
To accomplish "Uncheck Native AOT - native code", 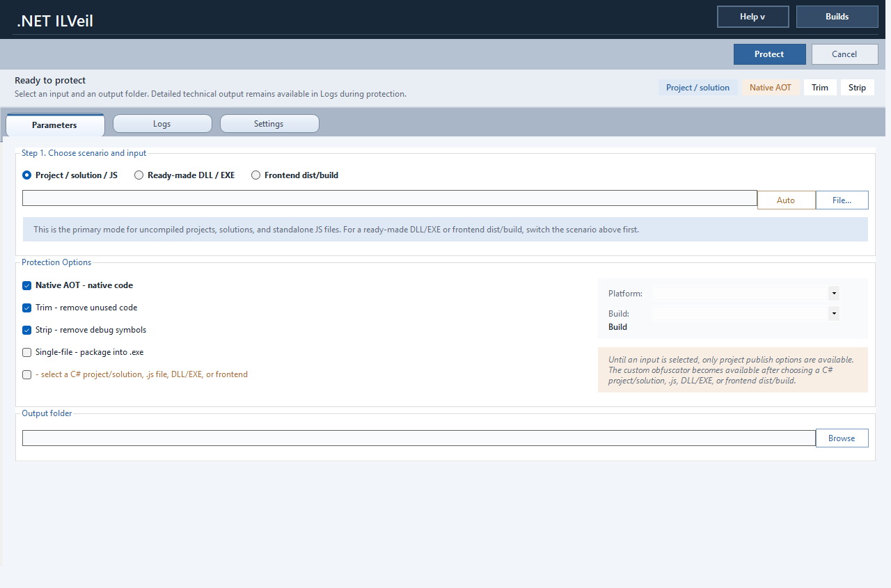I will click(x=26, y=285).
